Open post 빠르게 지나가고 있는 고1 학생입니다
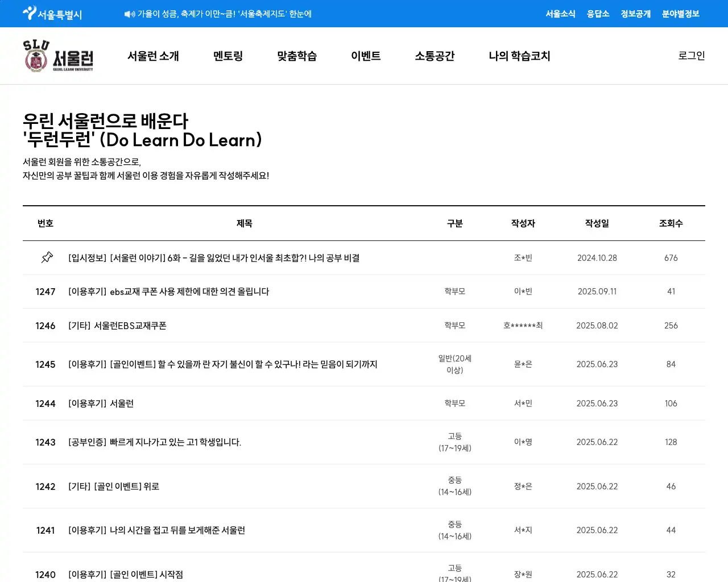728x582 pixels. 155,442
